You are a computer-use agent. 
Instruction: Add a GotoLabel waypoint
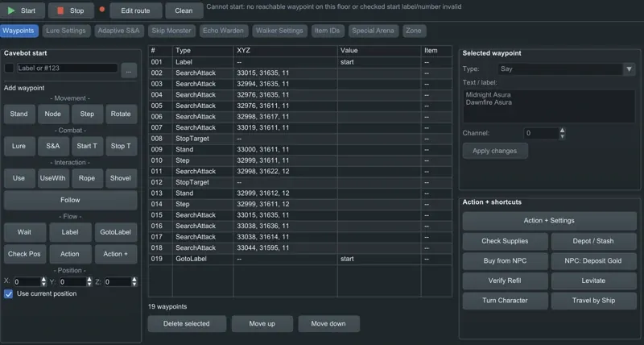click(116, 232)
